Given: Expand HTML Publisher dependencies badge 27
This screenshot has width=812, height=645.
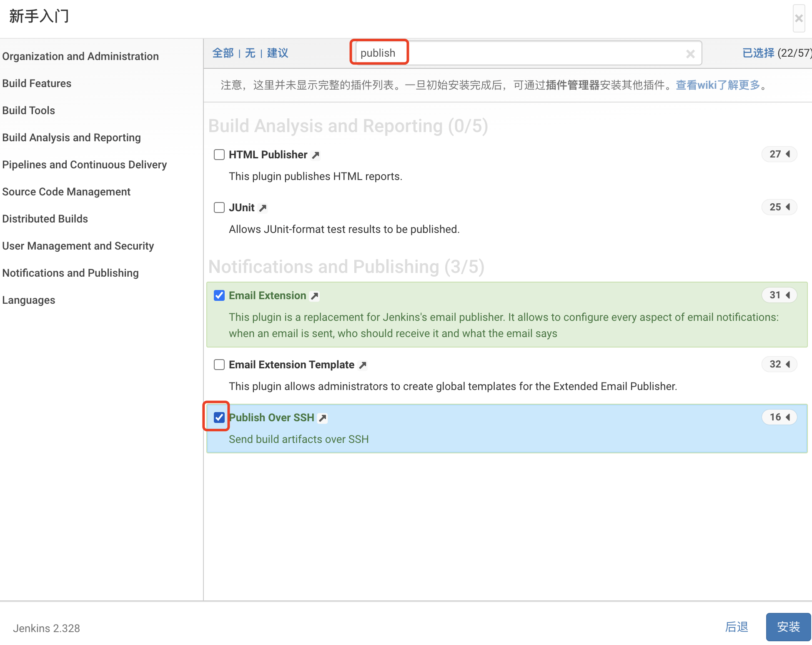Looking at the screenshot, I should (x=779, y=154).
